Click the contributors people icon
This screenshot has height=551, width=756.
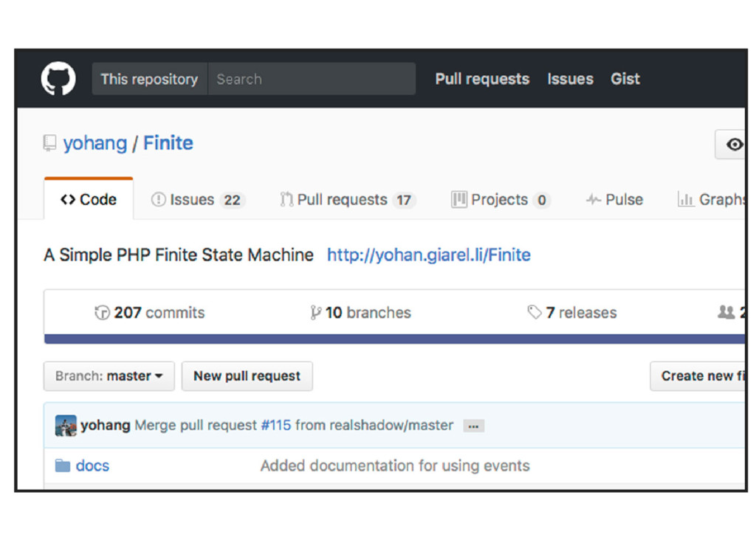726,313
